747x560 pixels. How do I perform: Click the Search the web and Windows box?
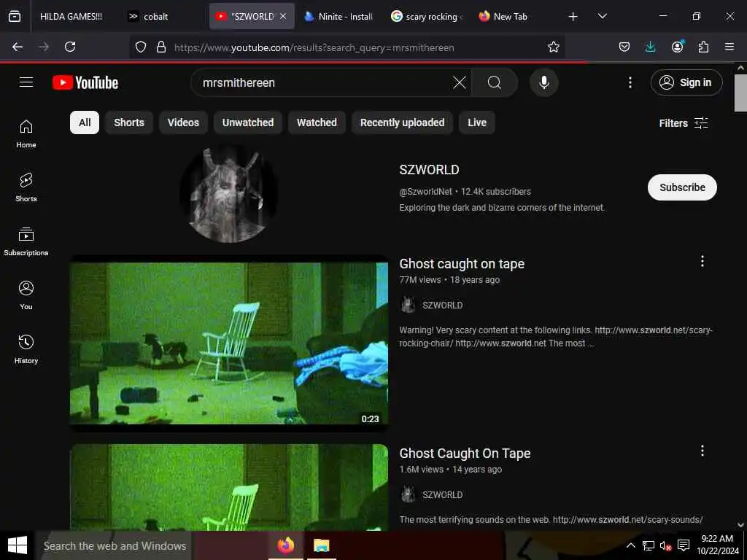(115, 545)
